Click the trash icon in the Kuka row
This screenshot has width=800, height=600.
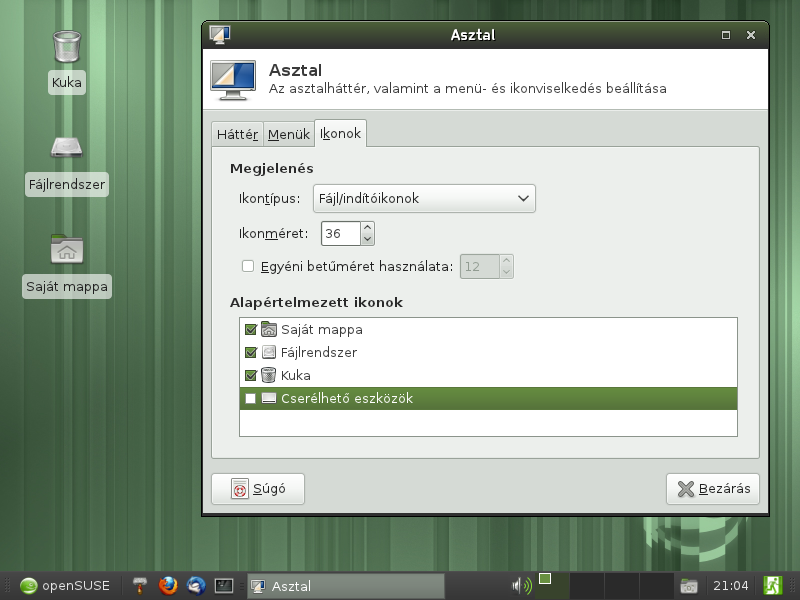click(269, 376)
